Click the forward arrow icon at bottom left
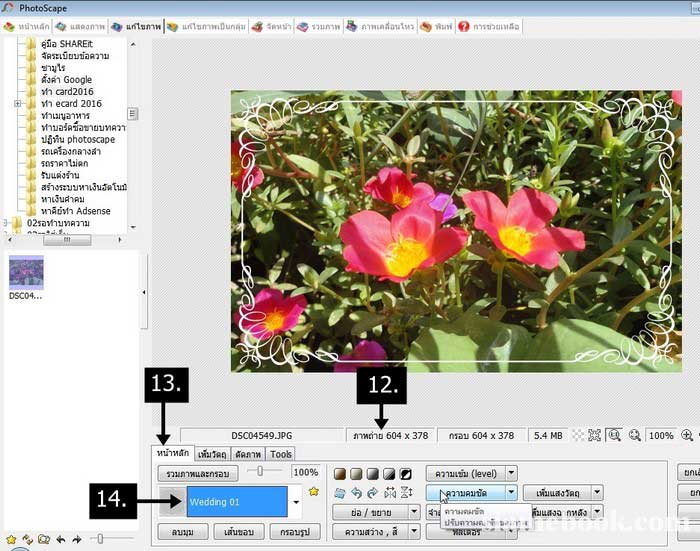Image resolution: width=700 pixels, height=551 pixels. [x=77, y=539]
